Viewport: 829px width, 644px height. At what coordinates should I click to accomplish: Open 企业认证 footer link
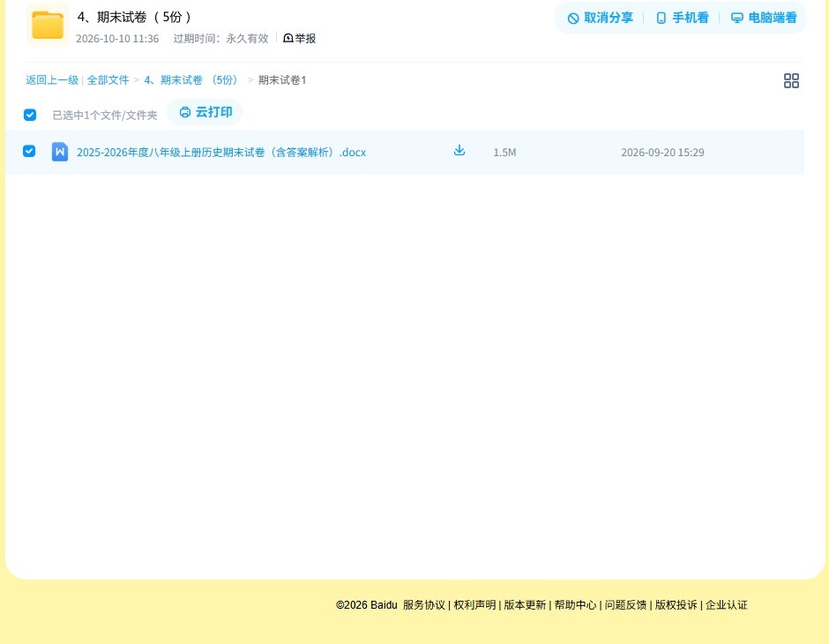(727, 605)
